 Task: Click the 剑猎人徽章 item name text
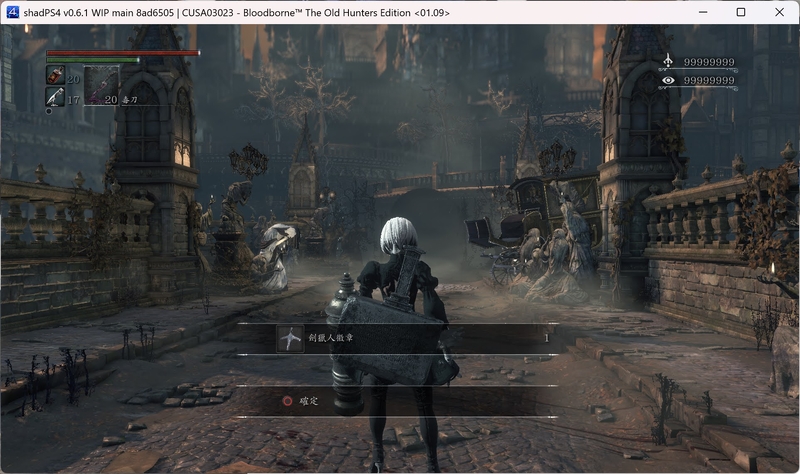pyautogui.click(x=331, y=337)
